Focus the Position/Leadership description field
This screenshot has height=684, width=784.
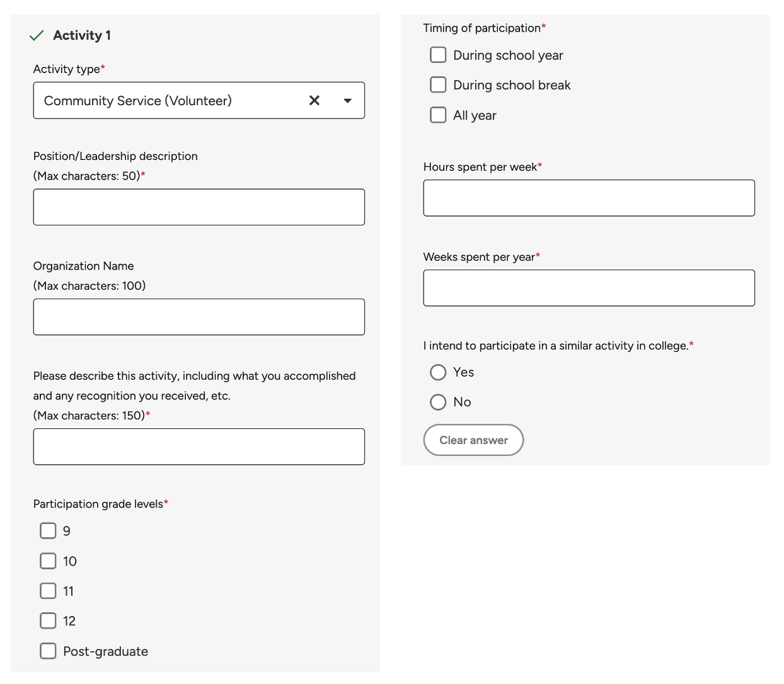pyautogui.click(x=199, y=207)
